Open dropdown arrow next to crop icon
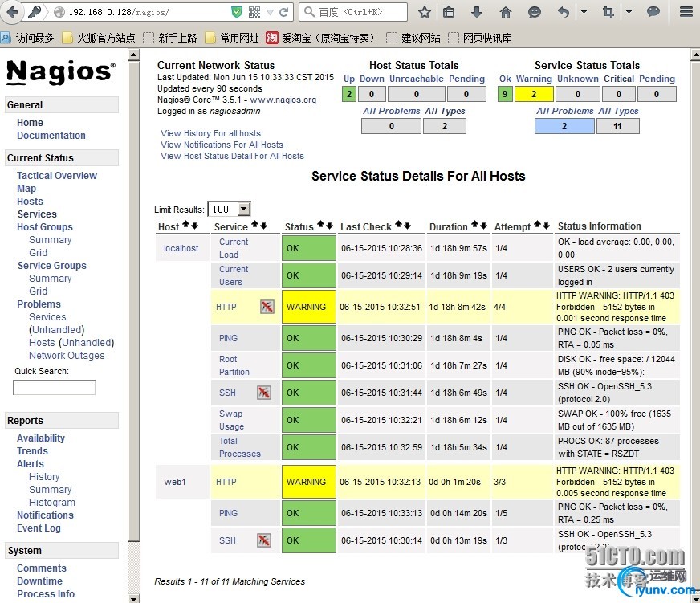 point(629,12)
